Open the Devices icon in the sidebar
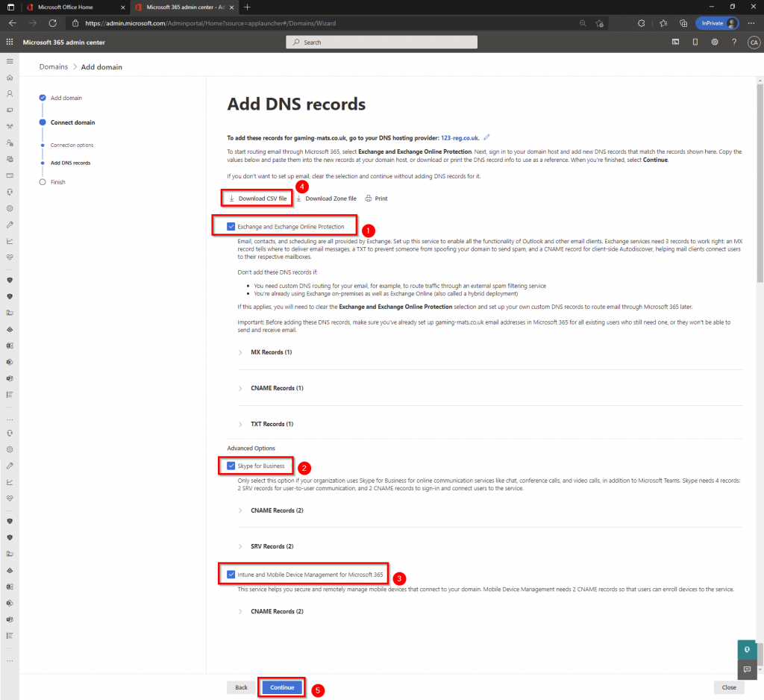Viewport: 764px width, 700px height. pos(10,110)
